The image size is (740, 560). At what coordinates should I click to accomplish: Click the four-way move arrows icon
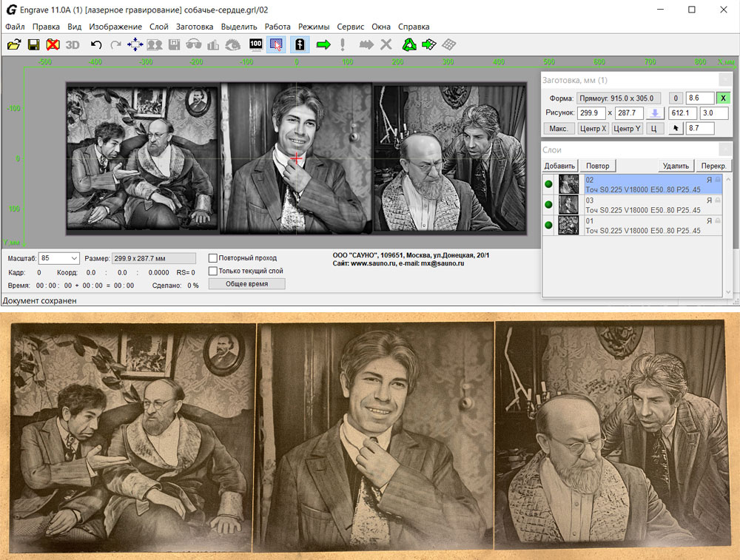click(135, 44)
